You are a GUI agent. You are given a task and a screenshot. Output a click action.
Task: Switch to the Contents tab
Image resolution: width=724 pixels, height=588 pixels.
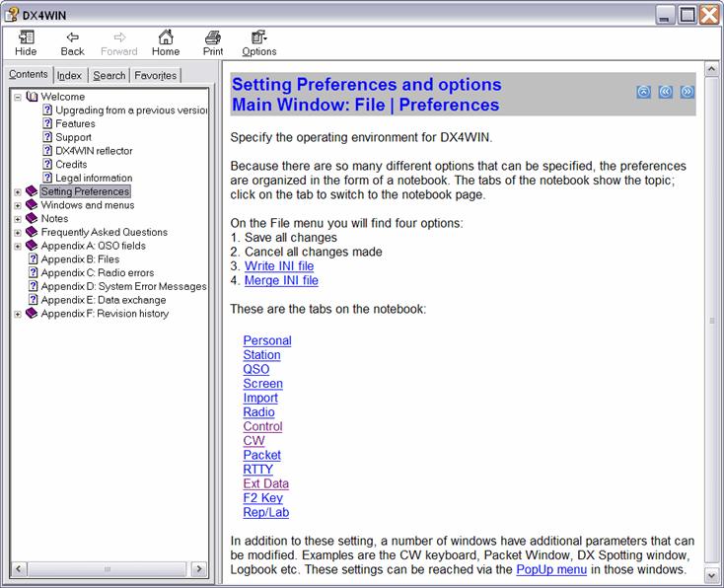(x=29, y=74)
